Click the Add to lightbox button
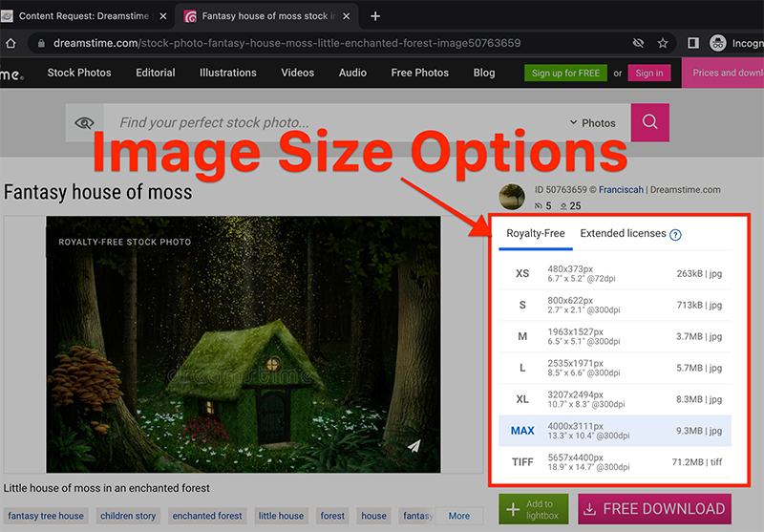This screenshot has width=764, height=532. point(534,509)
